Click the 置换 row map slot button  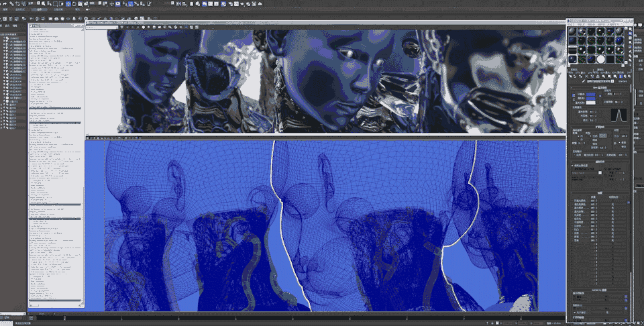612,240
